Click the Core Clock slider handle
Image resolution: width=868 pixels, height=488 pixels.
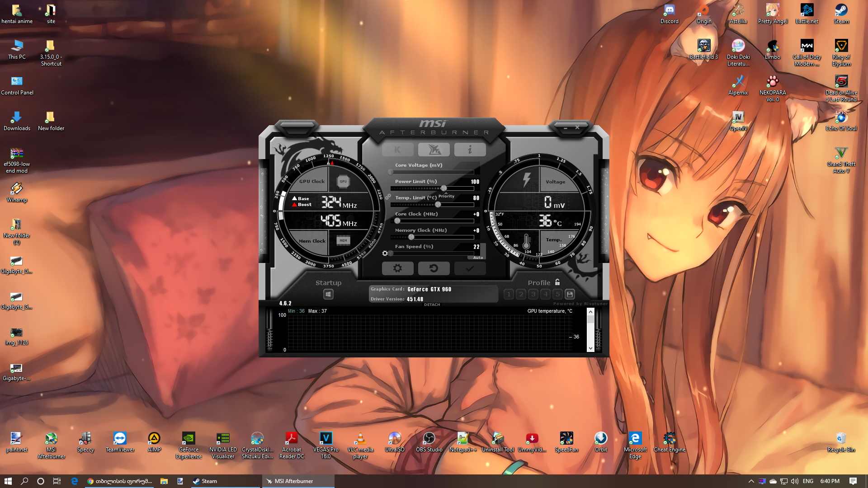click(397, 221)
